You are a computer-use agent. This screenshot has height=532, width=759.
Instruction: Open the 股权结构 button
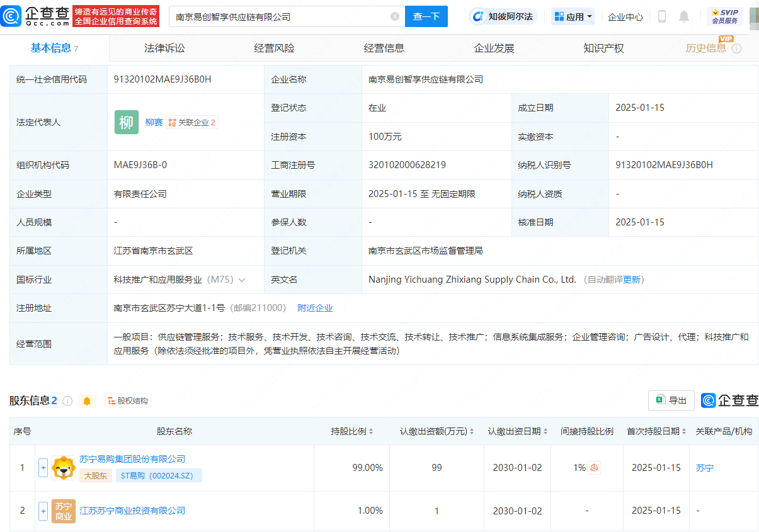point(128,401)
